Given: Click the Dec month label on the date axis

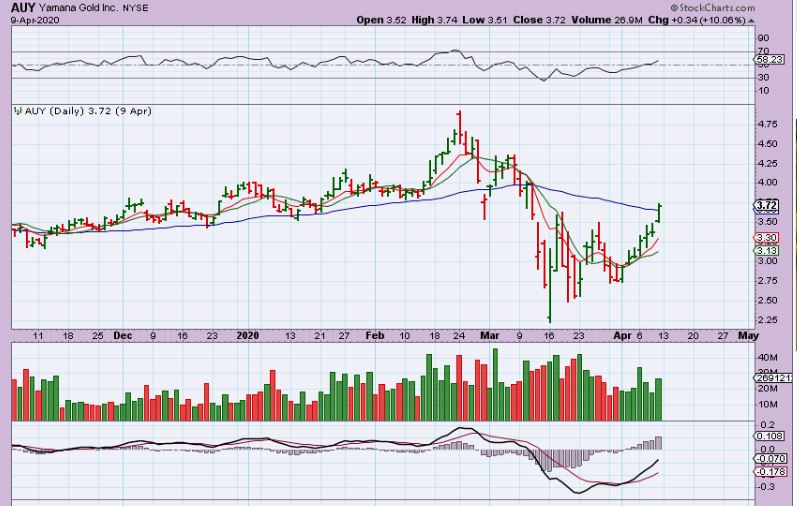Looking at the screenshot, I should [122, 336].
